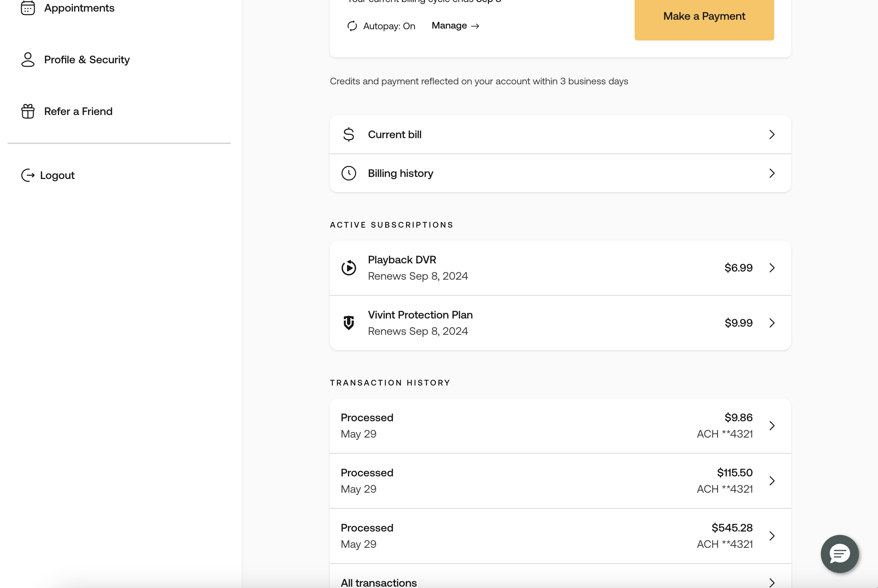Go to Refer a Friend menu item
The image size is (878, 588).
[78, 111]
